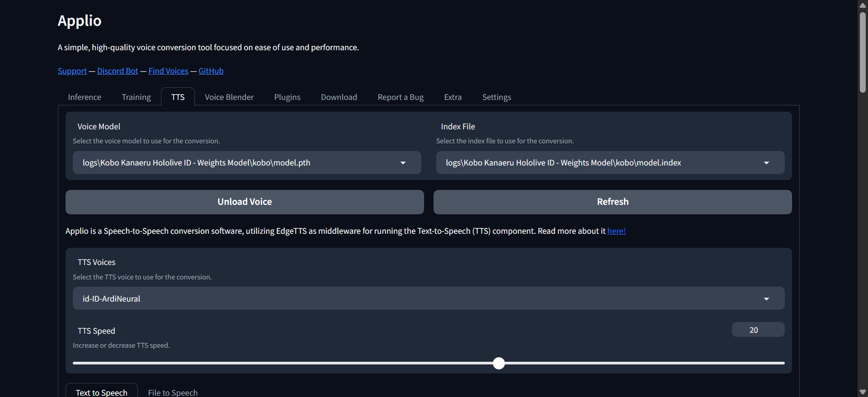
Task: Open the Settings tab
Action: [x=496, y=97]
